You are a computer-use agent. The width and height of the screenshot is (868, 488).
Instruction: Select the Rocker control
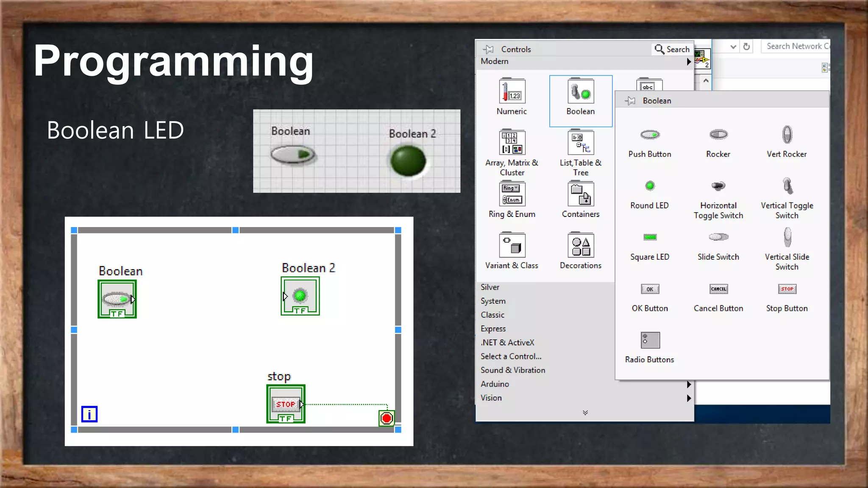coord(718,142)
